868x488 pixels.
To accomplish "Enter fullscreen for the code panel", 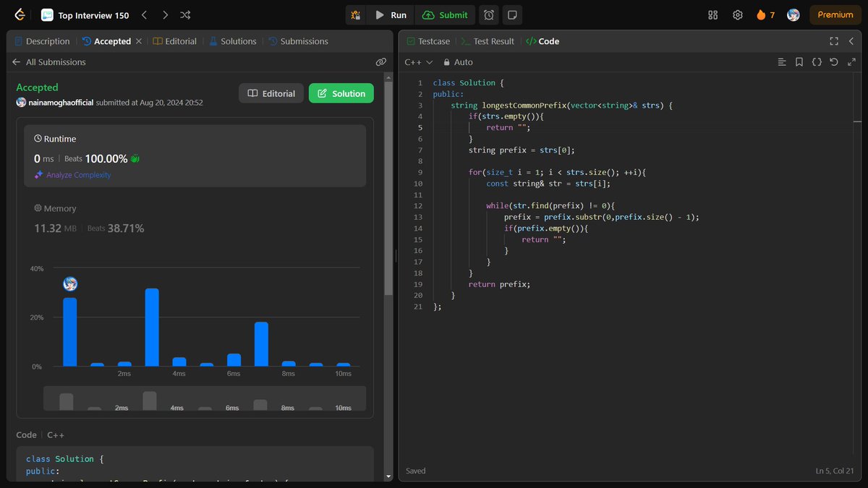I will click(x=834, y=41).
